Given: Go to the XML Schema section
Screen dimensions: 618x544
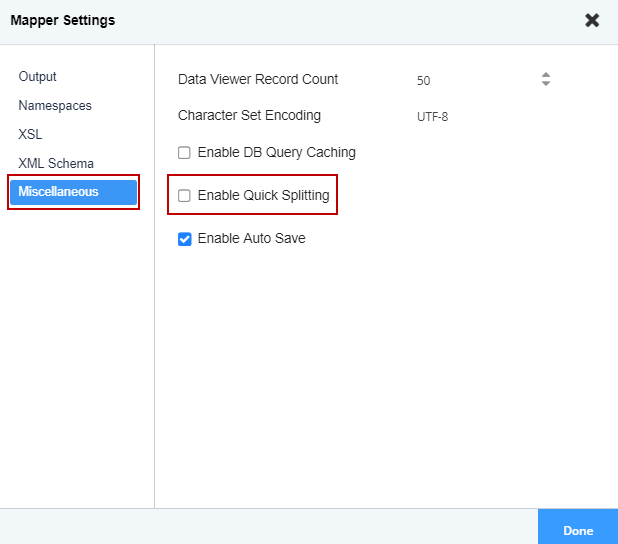Looking at the screenshot, I should [x=56, y=163].
